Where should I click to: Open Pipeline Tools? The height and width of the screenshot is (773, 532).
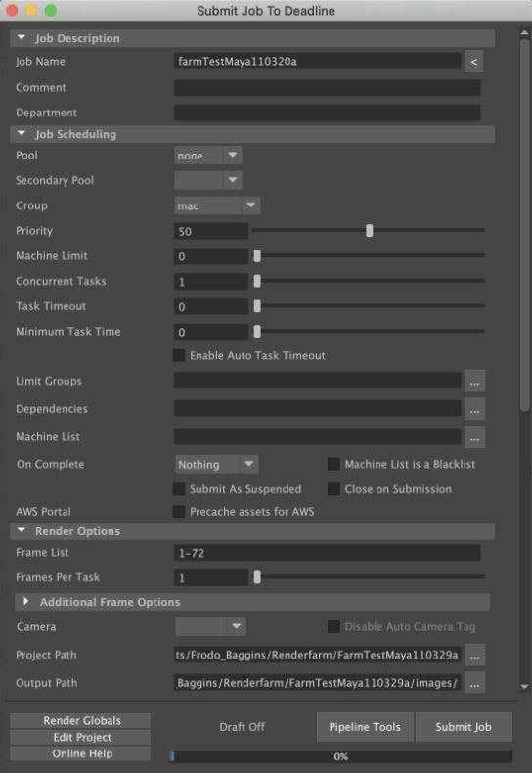[365, 727]
